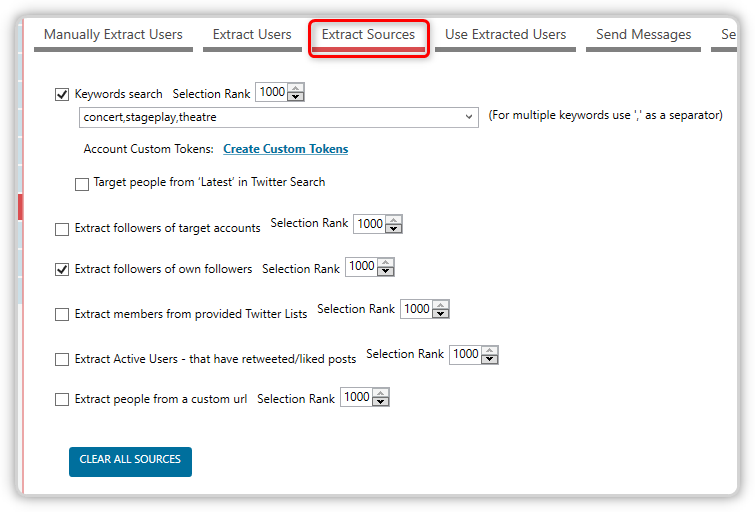Increase Keywords search Selection Rank with up arrow
The image size is (755, 512).
point(296,88)
